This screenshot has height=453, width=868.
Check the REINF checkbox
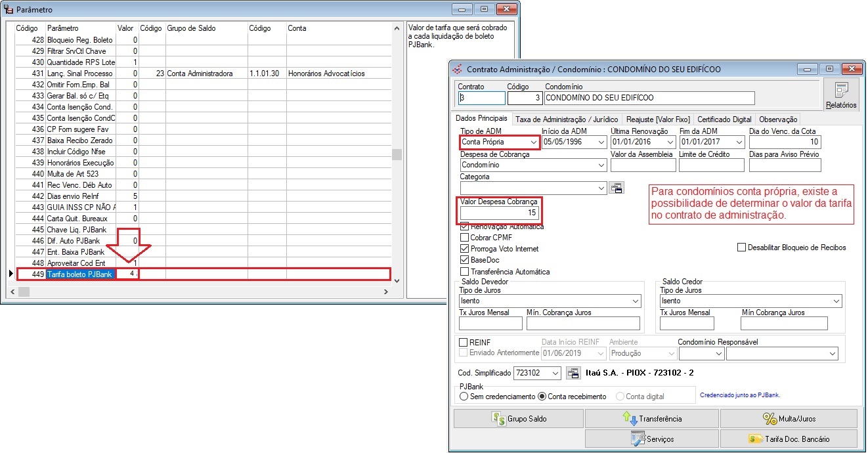(463, 342)
